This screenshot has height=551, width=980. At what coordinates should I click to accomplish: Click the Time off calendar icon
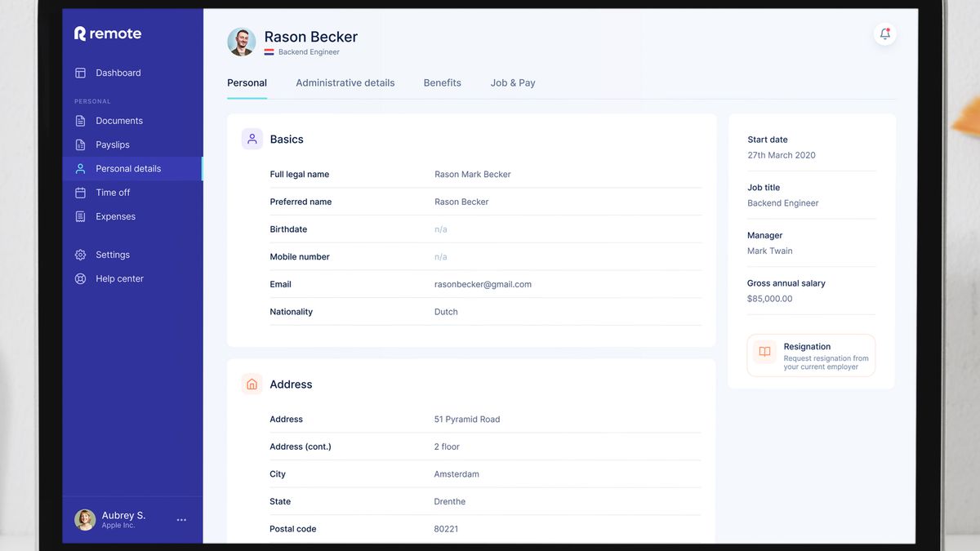click(80, 192)
